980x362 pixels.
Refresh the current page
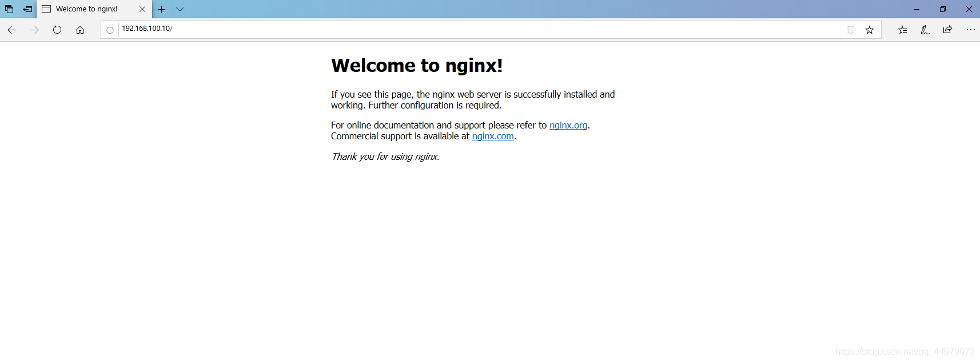click(x=57, y=30)
